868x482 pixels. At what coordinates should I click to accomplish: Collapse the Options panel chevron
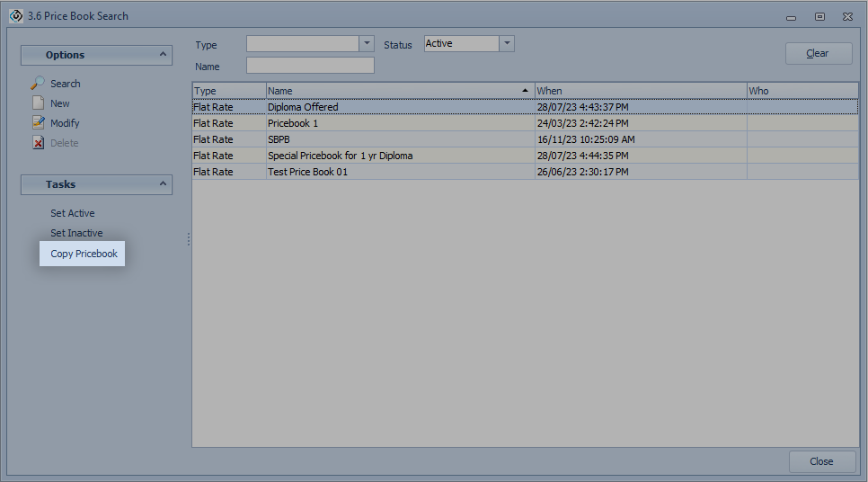click(163, 55)
